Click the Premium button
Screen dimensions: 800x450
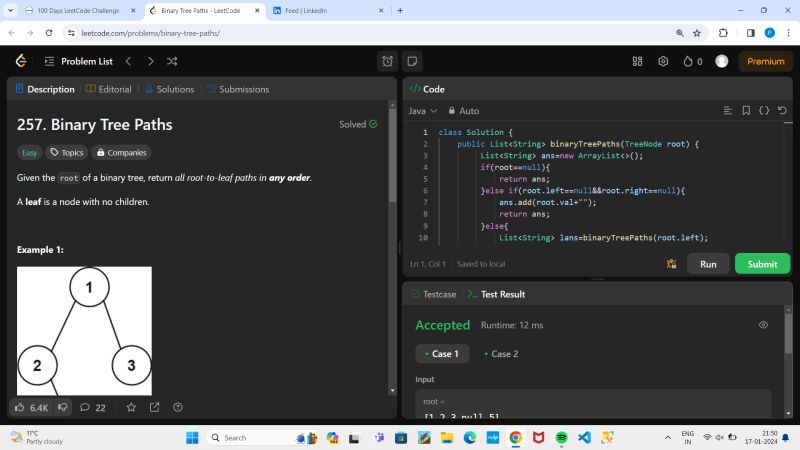(x=765, y=61)
